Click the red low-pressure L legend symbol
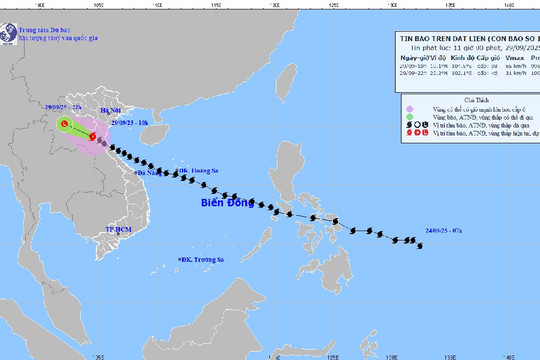Image resolution: width=540 pixels, height=360 pixels. [425, 133]
